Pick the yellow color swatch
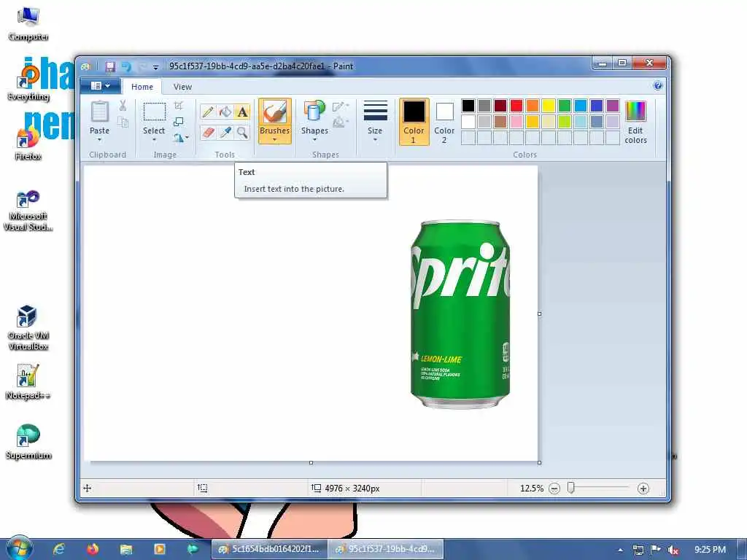The width and height of the screenshot is (747, 560). tap(549, 105)
